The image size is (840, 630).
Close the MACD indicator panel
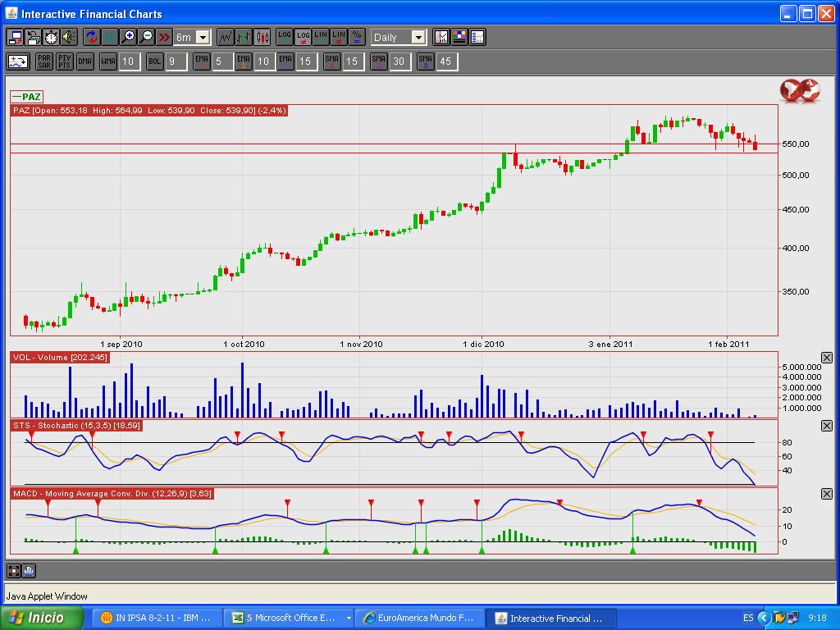(826, 494)
